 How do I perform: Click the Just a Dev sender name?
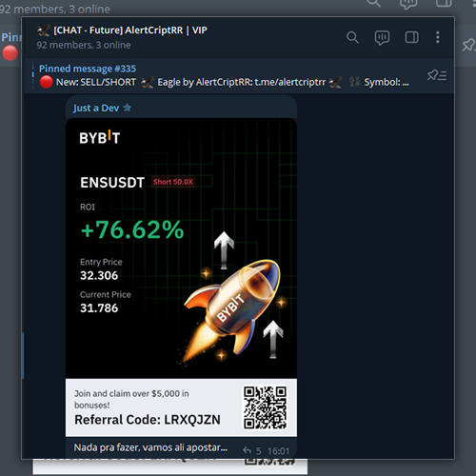96,109
